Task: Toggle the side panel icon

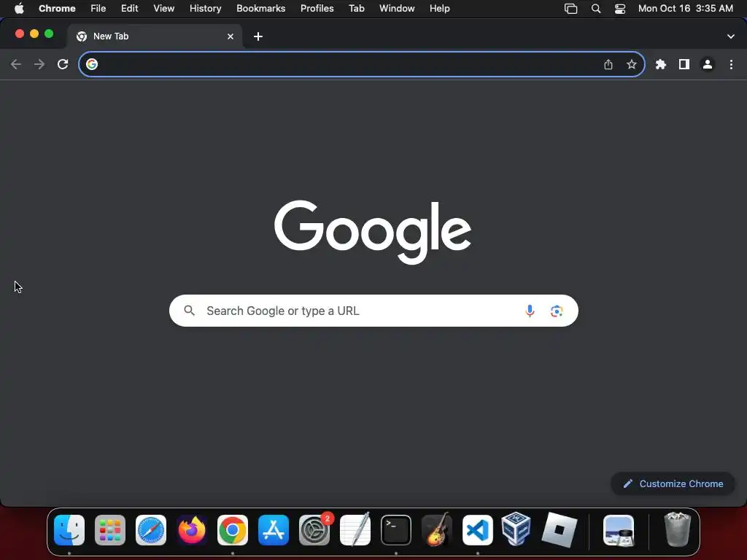Action: point(684,64)
